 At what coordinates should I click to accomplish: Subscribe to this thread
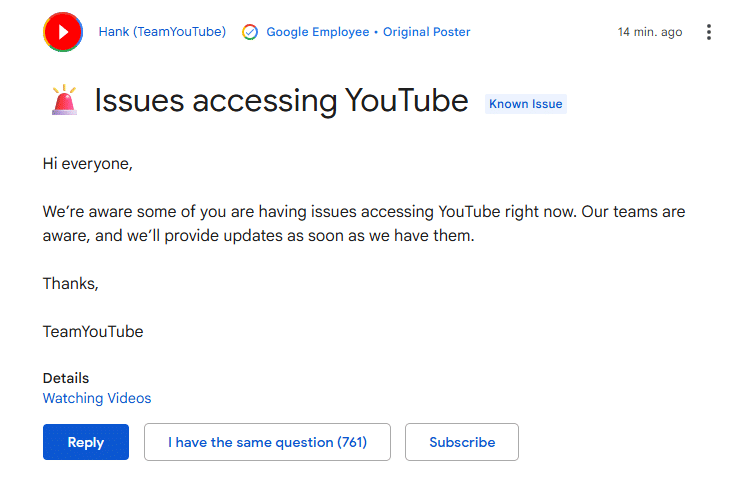click(462, 442)
